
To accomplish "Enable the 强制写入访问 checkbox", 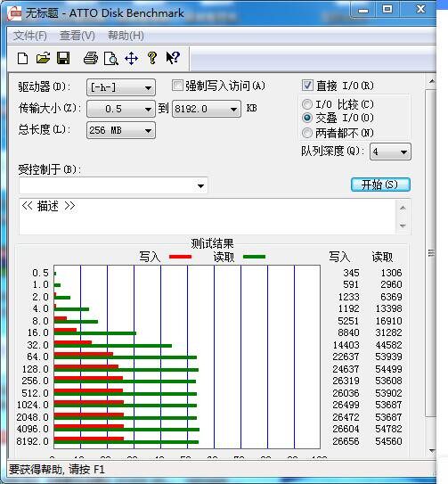I will click(x=177, y=86).
